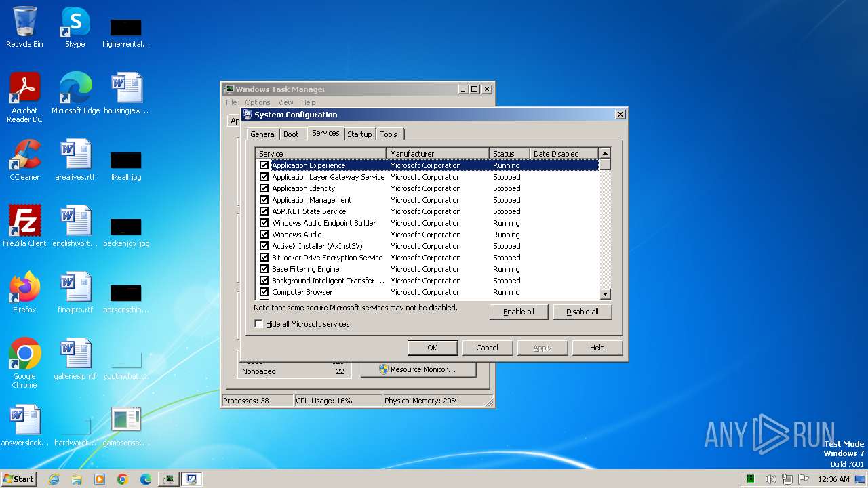Screen dimensions: 868x488
Task: Sort by Date Disabled column
Action: click(x=564, y=154)
